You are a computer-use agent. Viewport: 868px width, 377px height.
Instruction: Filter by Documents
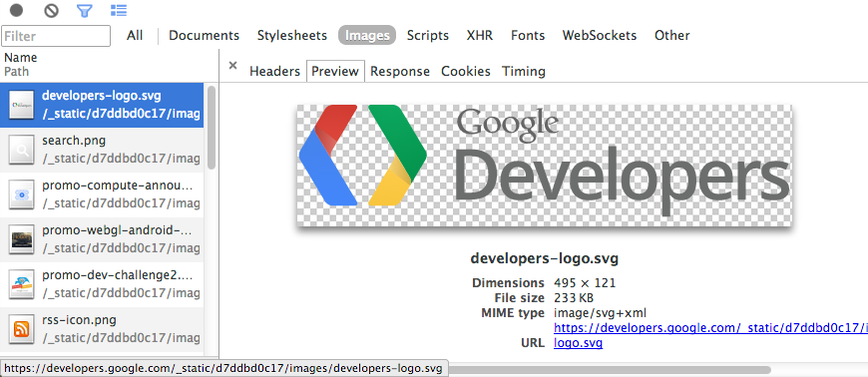(x=204, y=36)
